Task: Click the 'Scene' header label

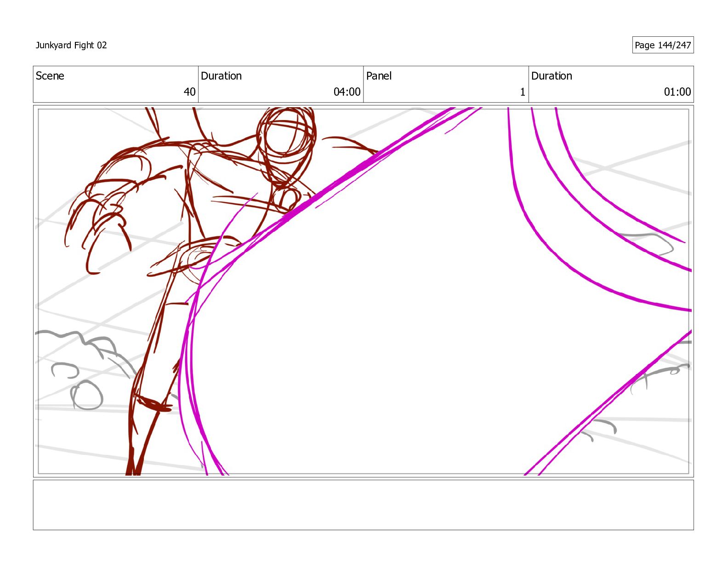Action: click(x=50, y=76)
